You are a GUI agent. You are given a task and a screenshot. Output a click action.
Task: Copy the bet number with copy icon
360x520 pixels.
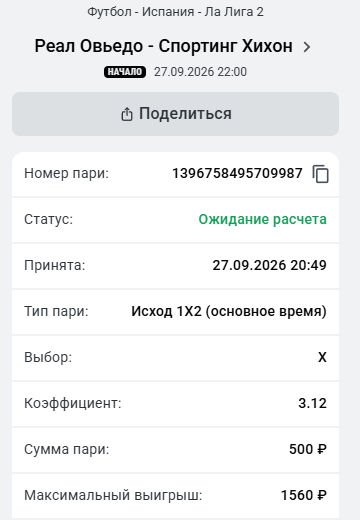[x=320, y=174]
